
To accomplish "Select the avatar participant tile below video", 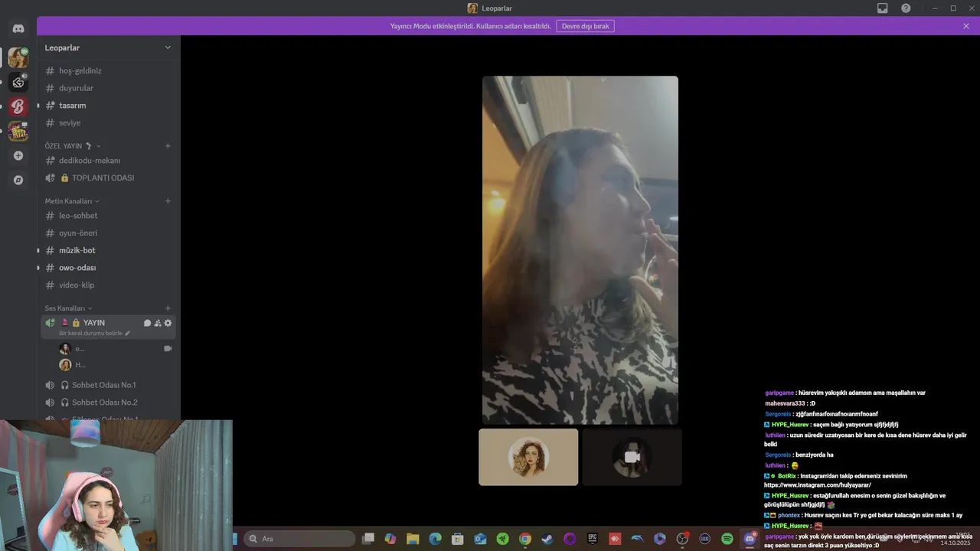I will point(528,457).
